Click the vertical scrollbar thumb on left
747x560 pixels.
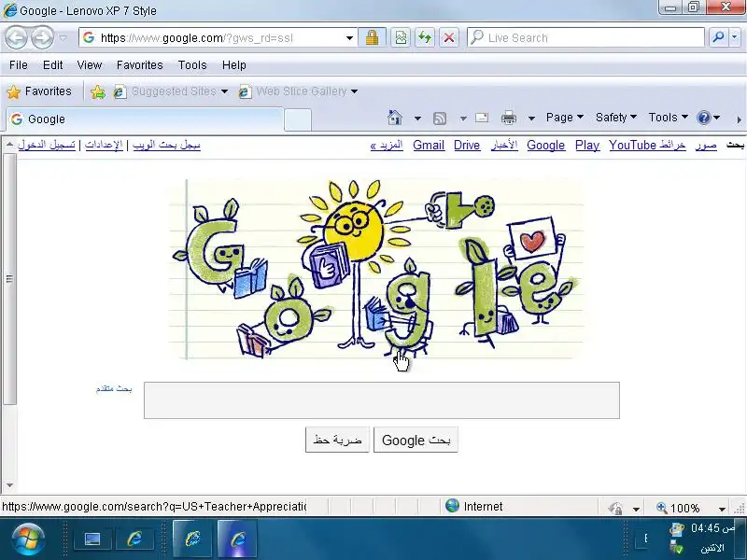(x=9, y=279)
